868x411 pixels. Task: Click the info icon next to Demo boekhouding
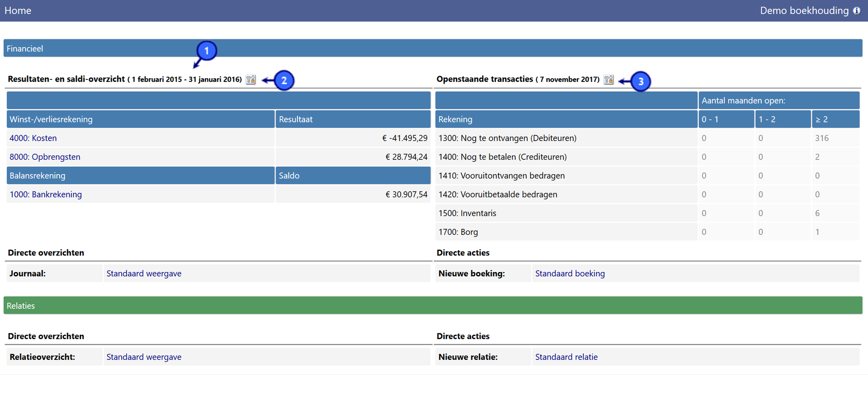point(856,11)
